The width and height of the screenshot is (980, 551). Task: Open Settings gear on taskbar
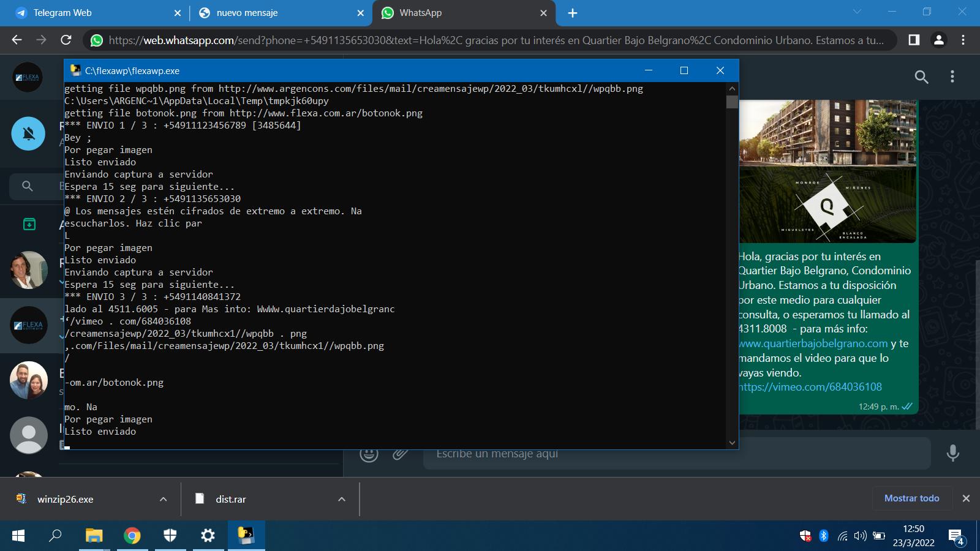coord(208,536)
